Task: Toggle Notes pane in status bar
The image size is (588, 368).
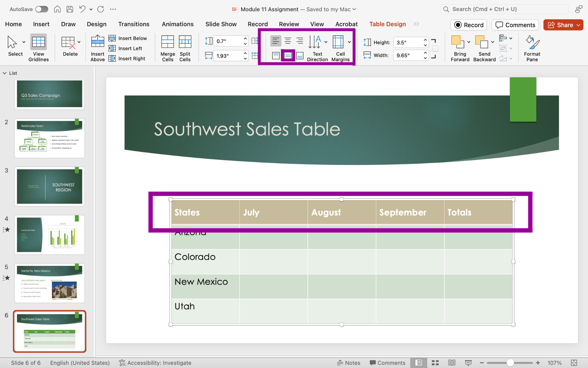Action: [x=349, y=363]
